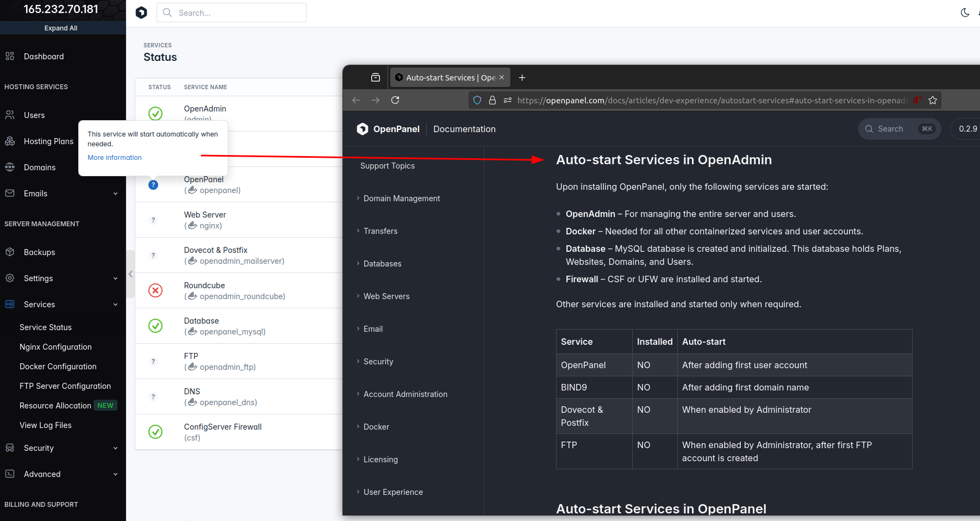
Task: Click the Advanced terminal icon in sidebar
Action: (10, 474)
